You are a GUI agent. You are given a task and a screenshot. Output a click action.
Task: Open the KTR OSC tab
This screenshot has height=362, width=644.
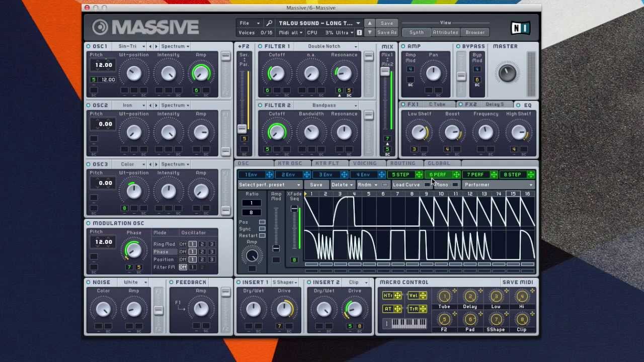point(290,163)
